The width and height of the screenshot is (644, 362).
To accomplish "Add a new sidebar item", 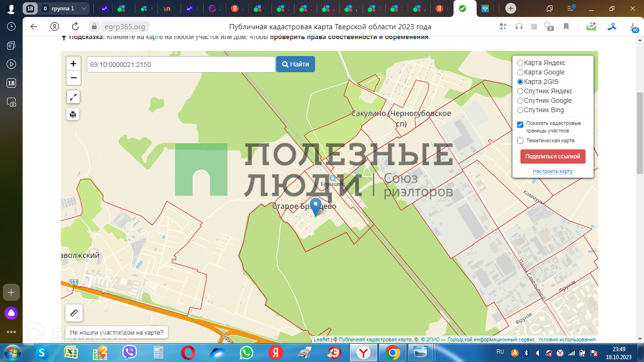I will point(11,292).
